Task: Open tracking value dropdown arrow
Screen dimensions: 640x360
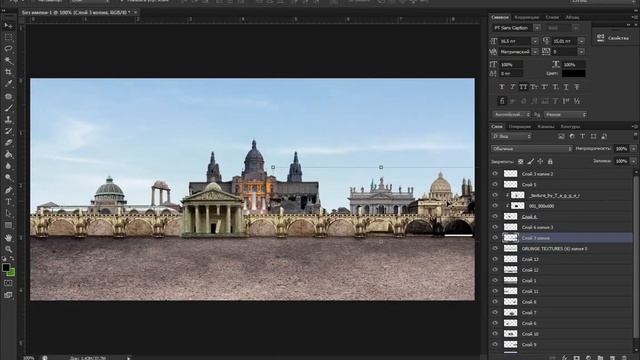Action: (x=582, y=52)
